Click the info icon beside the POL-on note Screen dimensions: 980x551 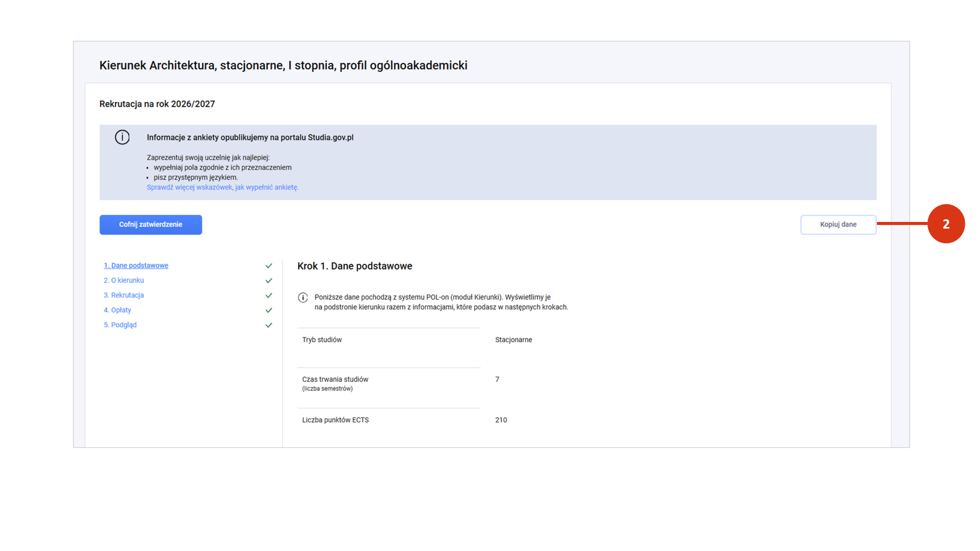tap(303, 297)
